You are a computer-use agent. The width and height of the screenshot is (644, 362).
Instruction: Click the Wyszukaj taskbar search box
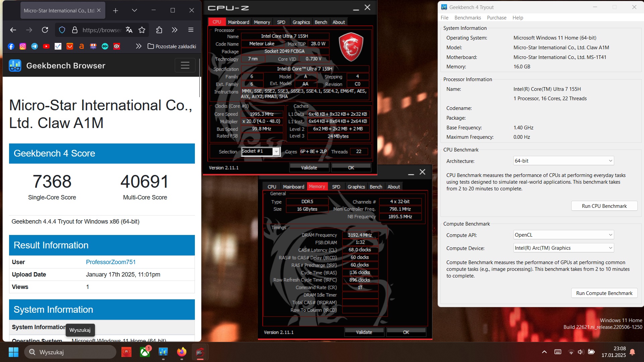coord(70,352)
